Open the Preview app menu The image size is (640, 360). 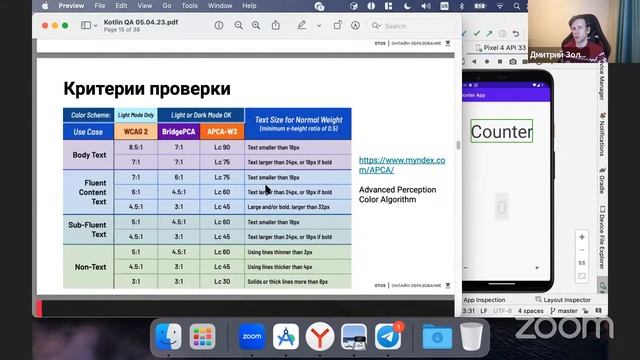pyautogui.click(x=71, y=6)
